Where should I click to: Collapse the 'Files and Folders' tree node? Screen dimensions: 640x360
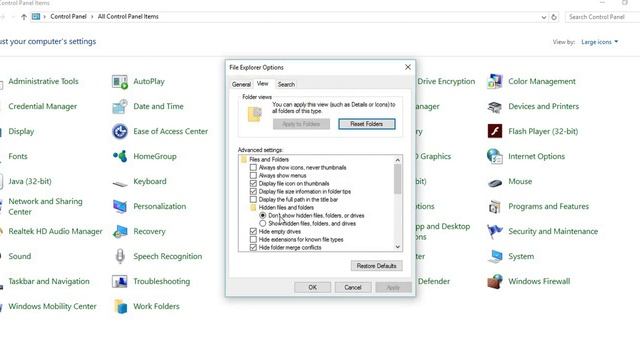244,160
